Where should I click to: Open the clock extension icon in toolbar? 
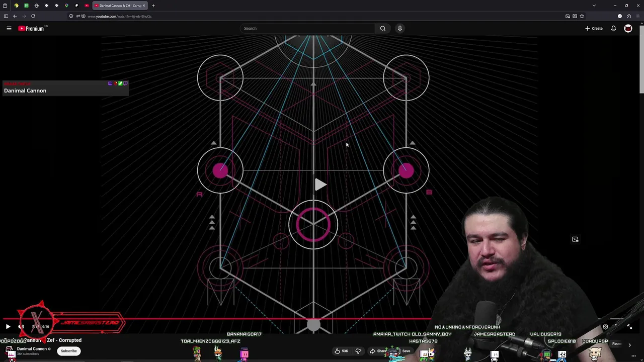coord(620,16)
